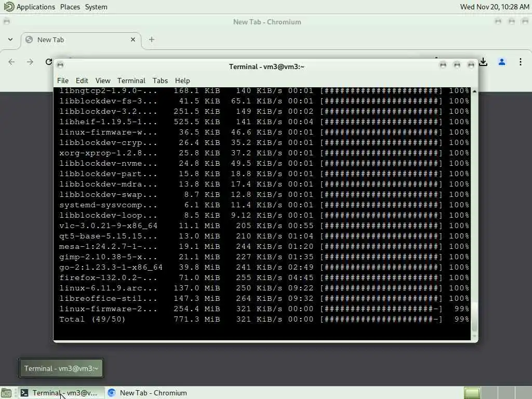Click the MATE logo icon in top panel
532x399 pixels.
[x=9, y=6]
